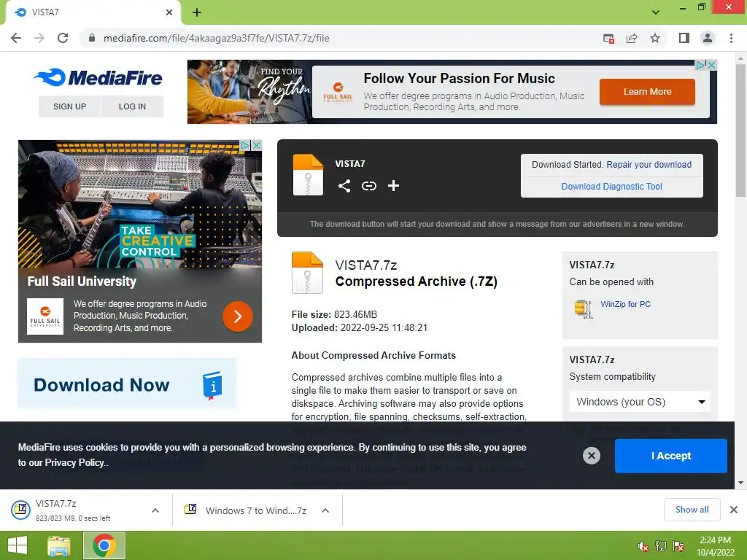Click the VISTA7.7z archive file icon
Viewport: 747px width, 560px height.
point(307,273)
